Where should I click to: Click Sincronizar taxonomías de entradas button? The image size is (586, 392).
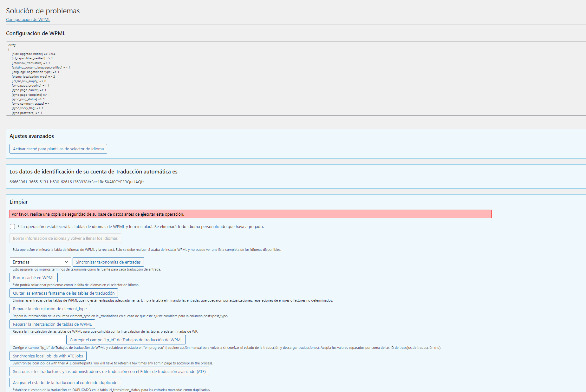[x=108, y=262]
